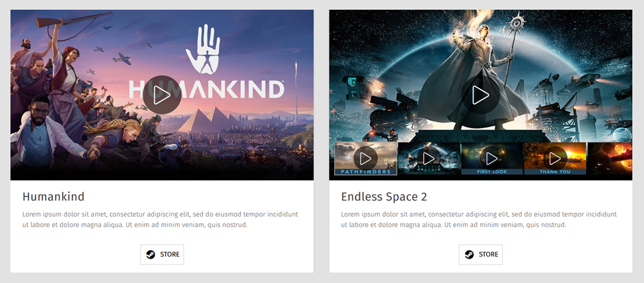Click Steam icon in Endless Space 2 Store button
Viewport: 644px width, 283px height.
coord(470,254)
